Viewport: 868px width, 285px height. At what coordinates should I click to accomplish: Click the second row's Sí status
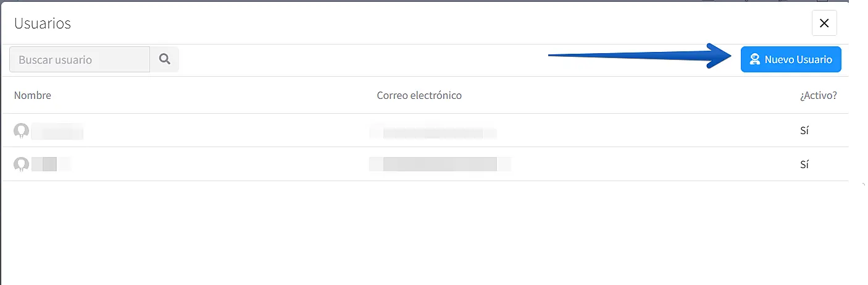coord(804,164)
